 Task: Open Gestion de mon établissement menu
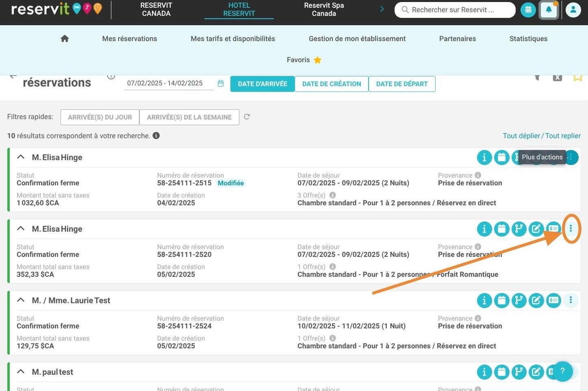357,39
